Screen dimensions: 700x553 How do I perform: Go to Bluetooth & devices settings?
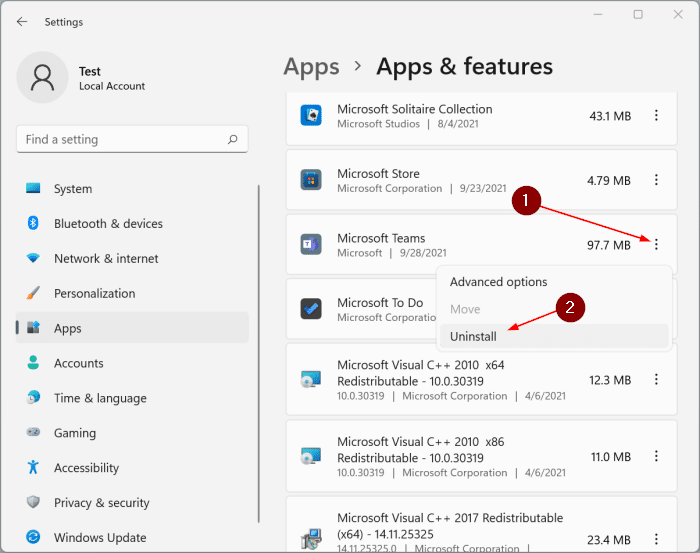point(132,223)
